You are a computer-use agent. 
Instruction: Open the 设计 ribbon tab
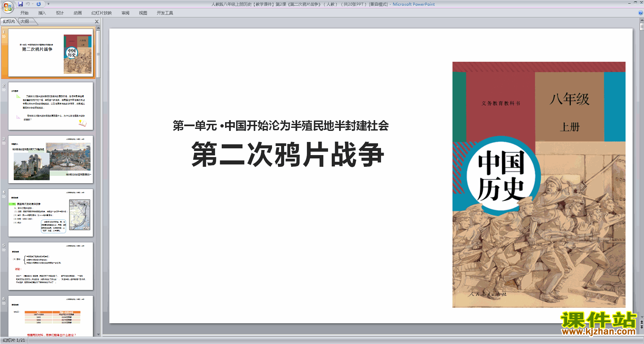60,13
